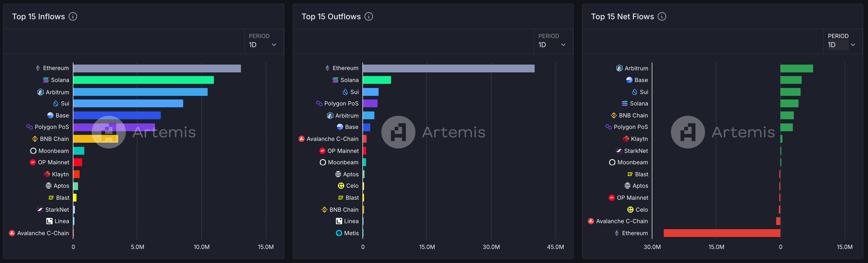This screenshot has height=263, width=868.
Task: Click the red Ethereum bar in Net Flows
Action: [722, 233]
